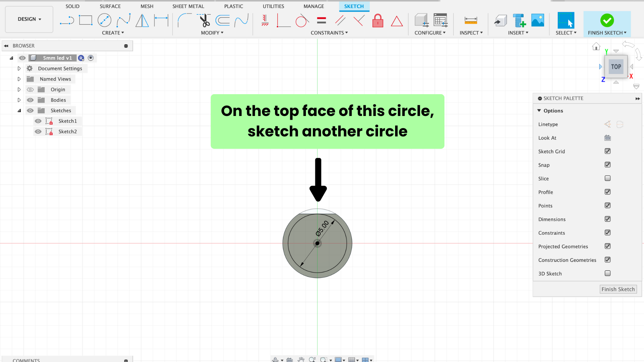Collapse the Options section in Sketch Palette
This screenshot has height=362, width=644.
click(x=539, y=111)
